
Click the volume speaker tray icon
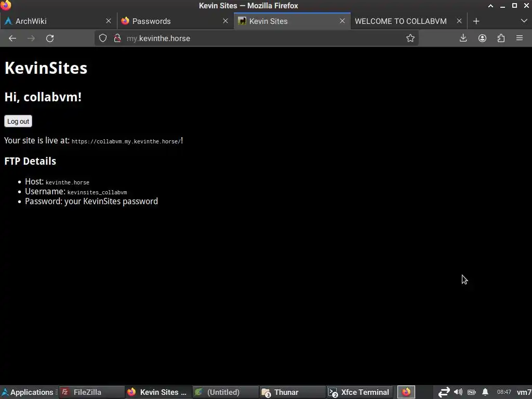coord(458,392)
